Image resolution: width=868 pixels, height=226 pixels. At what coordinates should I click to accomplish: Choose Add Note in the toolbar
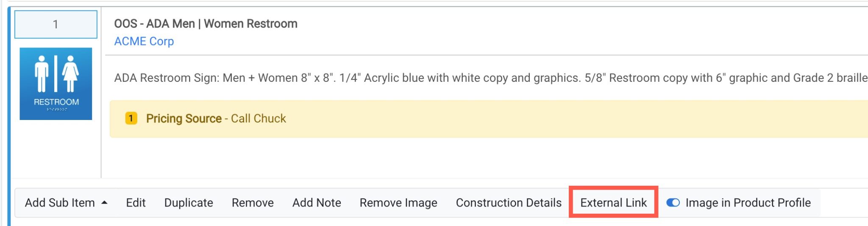(x=317, y=203)
